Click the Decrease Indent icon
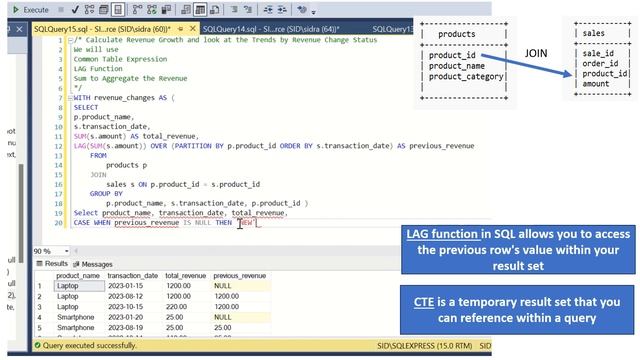This screenshot has height=360, width=640. [x=268, y=9]
